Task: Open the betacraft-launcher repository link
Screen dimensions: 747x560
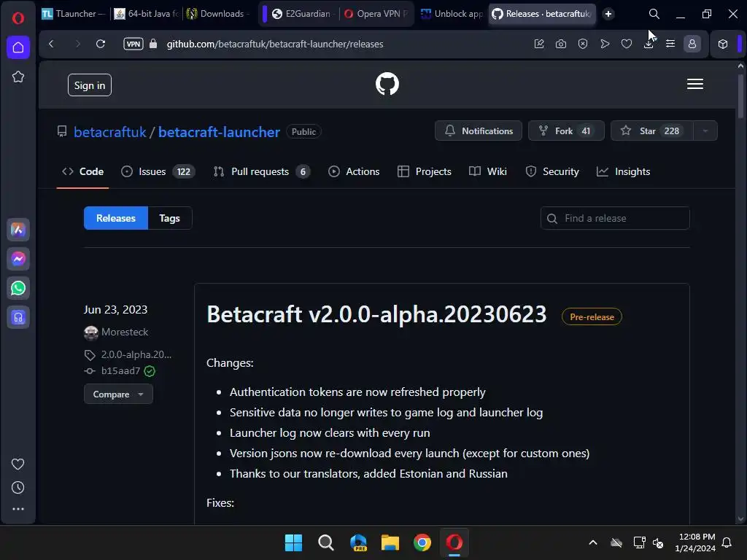Action: tap(219, 132)
